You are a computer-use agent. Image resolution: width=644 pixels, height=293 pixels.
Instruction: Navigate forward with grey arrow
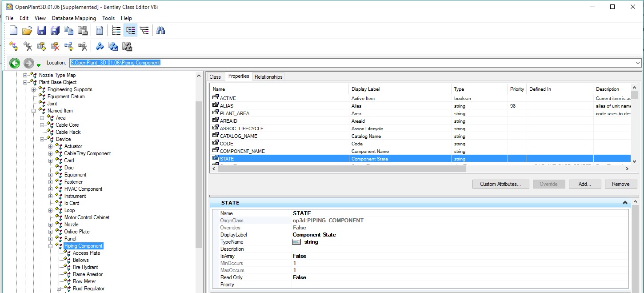click(x=29, y=63)
